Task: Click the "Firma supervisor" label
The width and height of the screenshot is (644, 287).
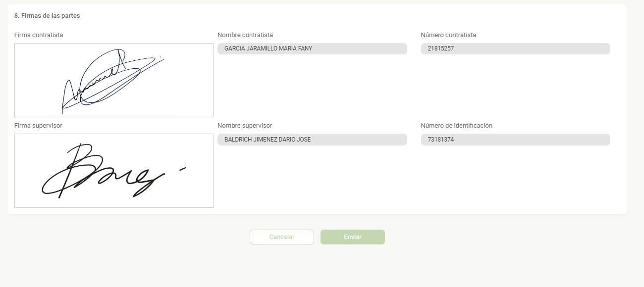Action: [38, 126]
